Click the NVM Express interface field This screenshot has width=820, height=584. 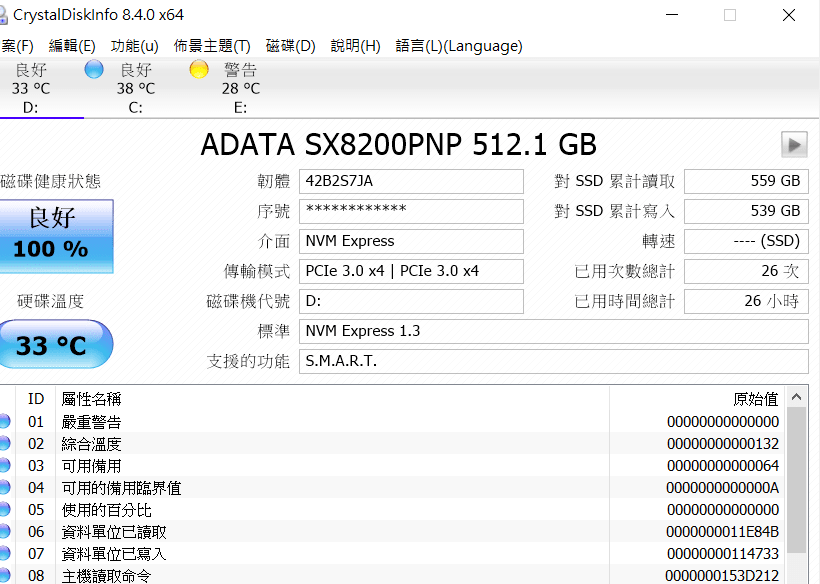click(411, 241)
